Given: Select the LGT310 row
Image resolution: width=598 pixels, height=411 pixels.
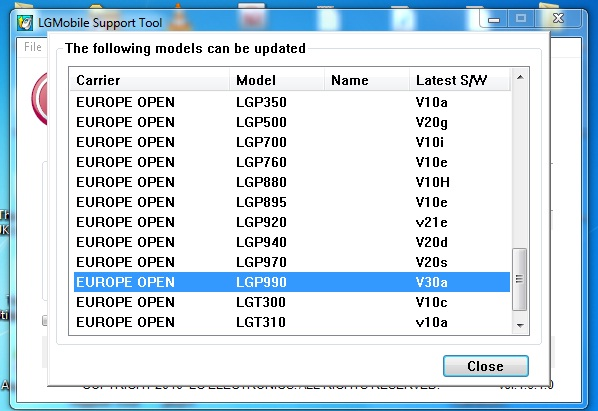Looking at the screenshot, I should click(292, 322).
